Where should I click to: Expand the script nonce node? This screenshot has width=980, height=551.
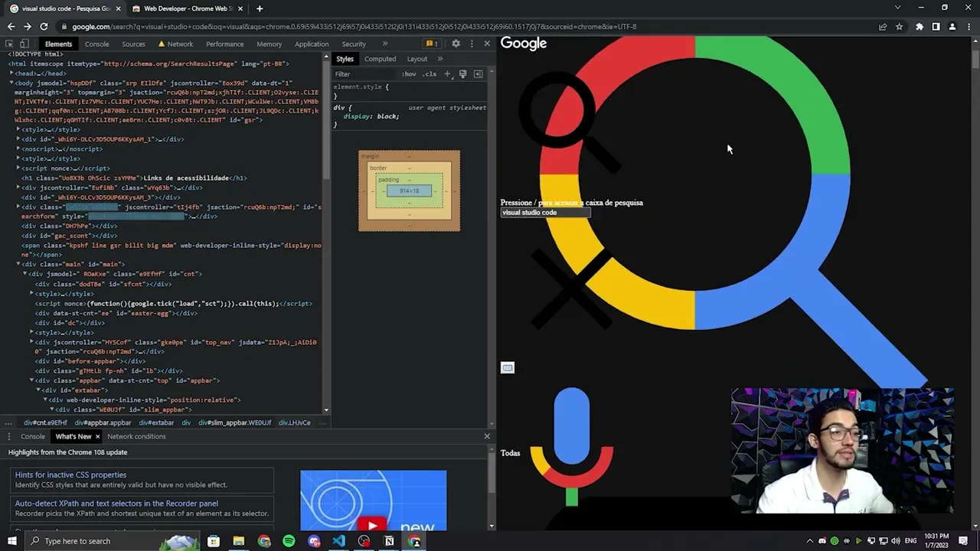pyautogui.click(x=18, y=168)
